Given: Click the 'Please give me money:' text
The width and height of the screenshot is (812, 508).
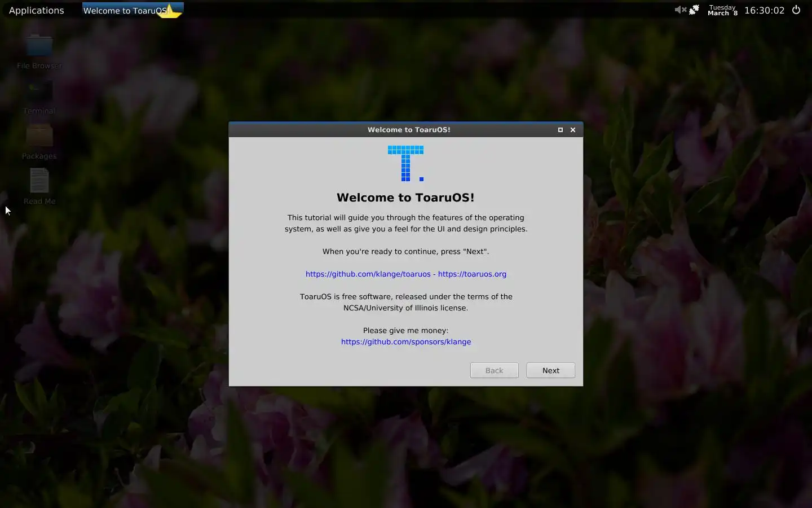Looking at the screenshot, I should click(406, 331).
